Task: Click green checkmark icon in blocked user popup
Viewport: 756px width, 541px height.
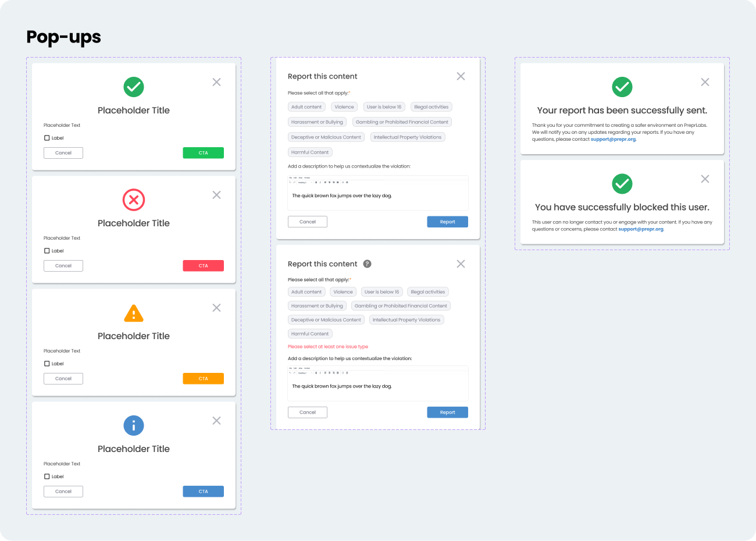Action: 622,184
